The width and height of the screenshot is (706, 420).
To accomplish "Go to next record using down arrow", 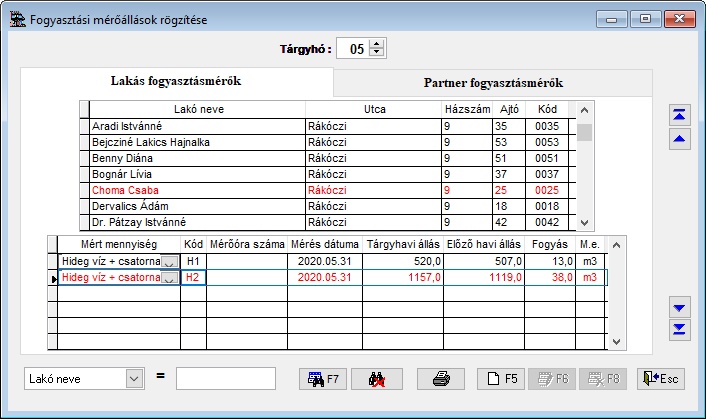I will [x=680, y=307].
